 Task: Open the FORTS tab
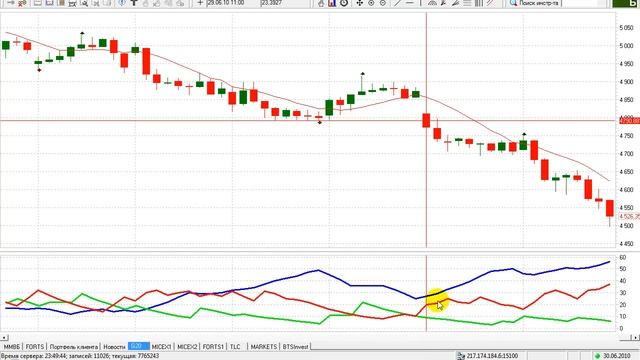[x=35, y=347]
